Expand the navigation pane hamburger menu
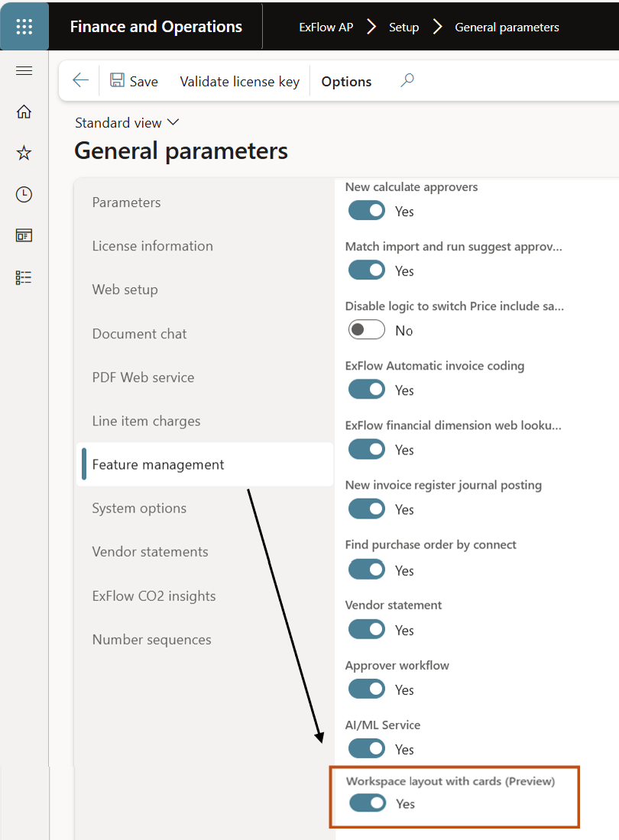This screenshot has width=619, height=840. point(24,71)
